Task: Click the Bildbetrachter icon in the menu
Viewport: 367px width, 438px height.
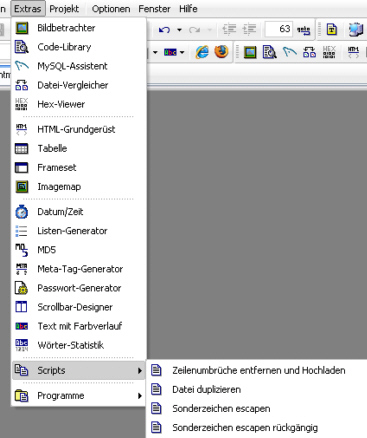Action: 22,28
